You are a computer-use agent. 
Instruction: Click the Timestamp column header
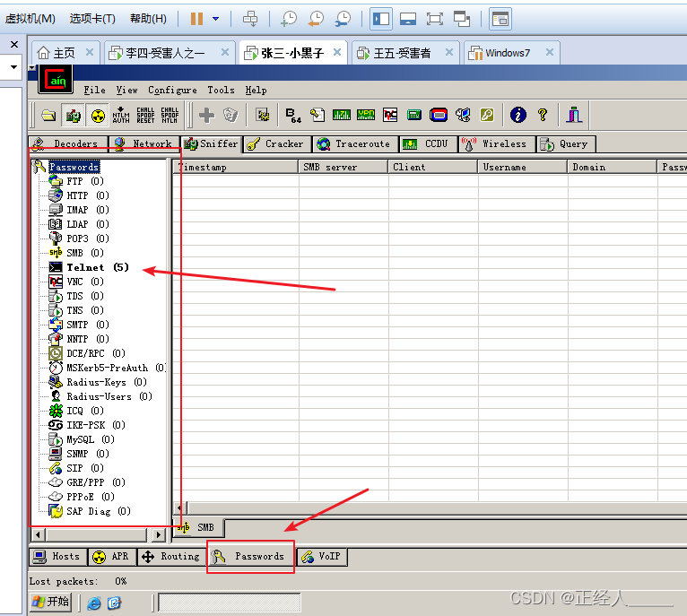(x=236, y=167)
